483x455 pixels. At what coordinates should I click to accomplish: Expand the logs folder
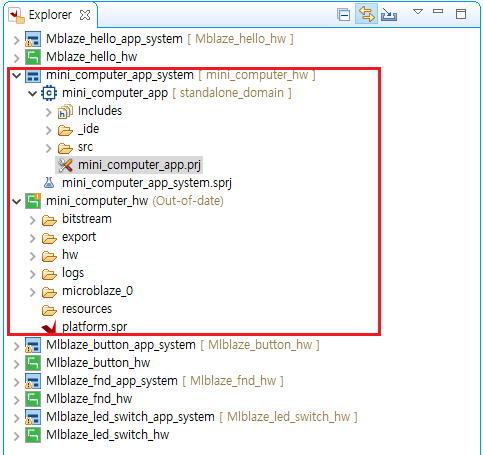[x=32, y=274]
